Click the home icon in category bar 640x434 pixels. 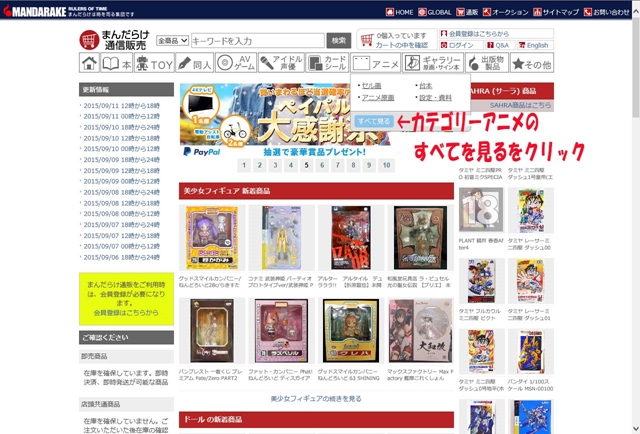pos(90,64)
